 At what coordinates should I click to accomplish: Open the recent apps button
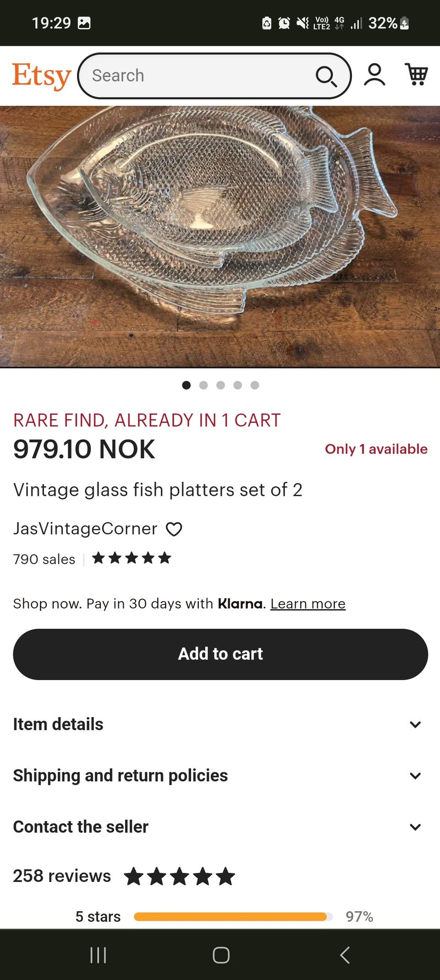coord(98,955)
